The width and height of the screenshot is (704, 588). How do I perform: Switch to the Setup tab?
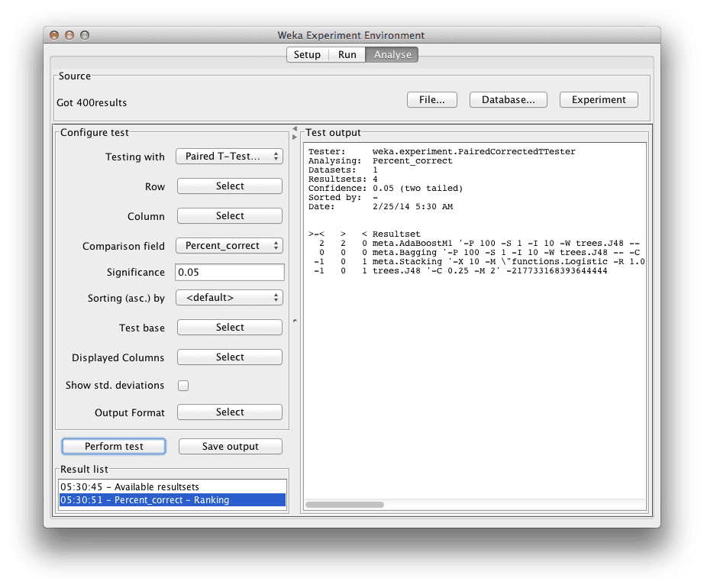pos(308,54)
